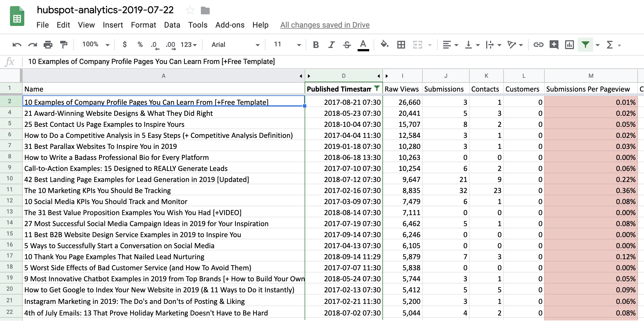Star this spreadsheet document

tap(190, 11)
